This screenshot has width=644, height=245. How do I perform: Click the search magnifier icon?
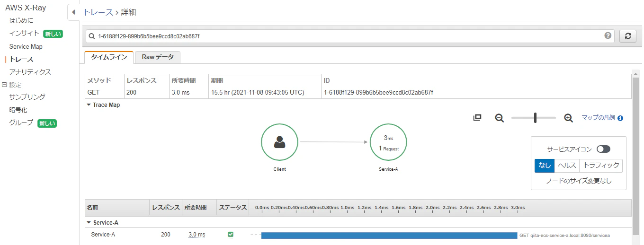point(91,36)
